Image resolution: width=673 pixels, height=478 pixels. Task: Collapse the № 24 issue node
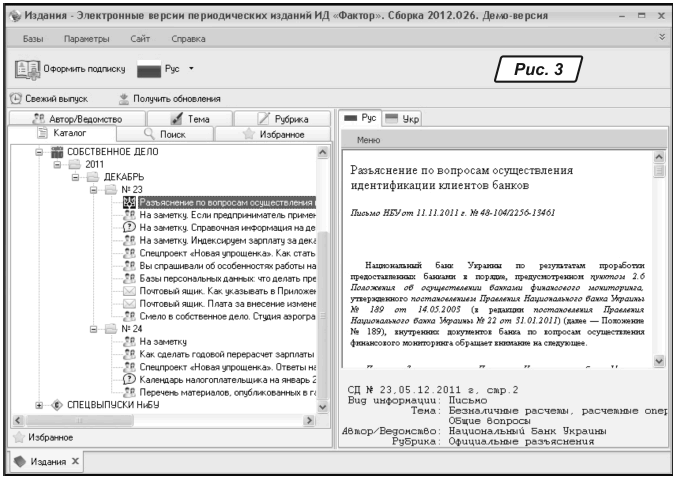click(93, 328)
